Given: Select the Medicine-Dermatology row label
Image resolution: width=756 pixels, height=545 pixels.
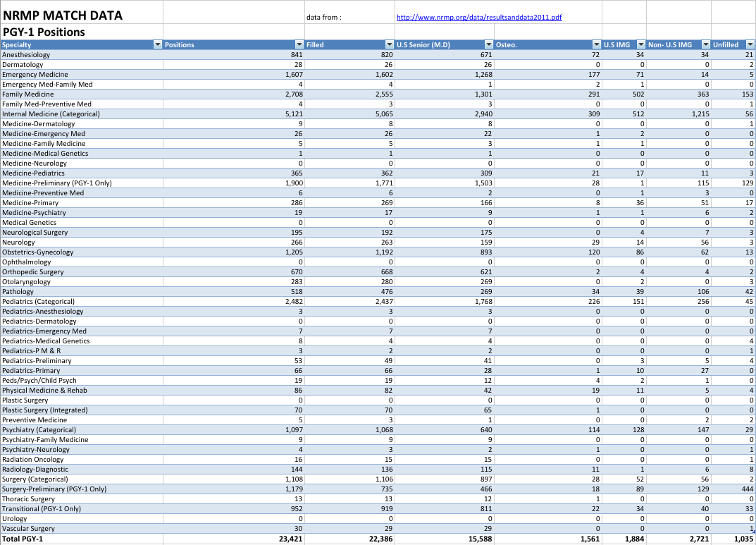Looking at the screenshot, I should click(82, 124).
